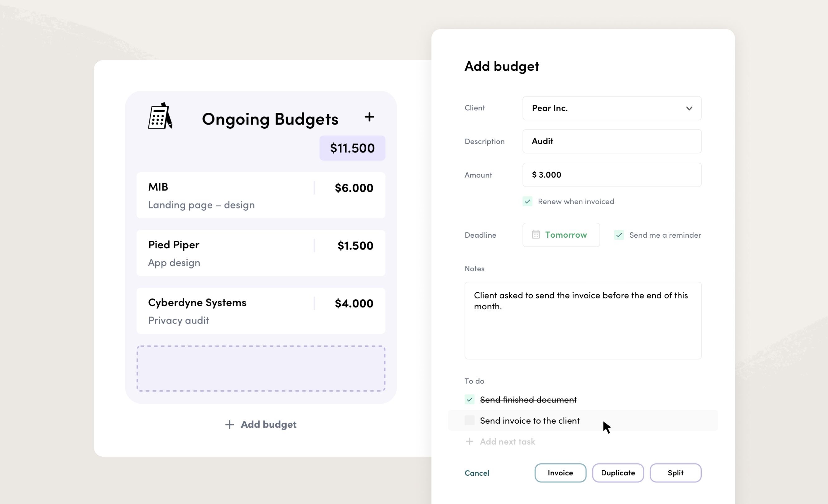Image resolution: width=828 pixels, height=504 pixels.
Task: Uncheck the Send finished document task
Action: [x=469, y=400]
